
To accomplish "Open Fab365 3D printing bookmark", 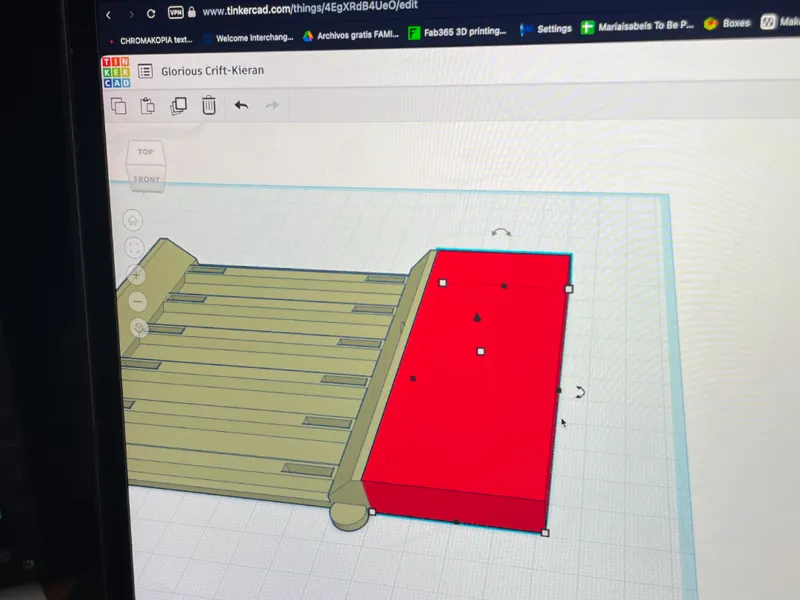I will [x=457, y=32].
